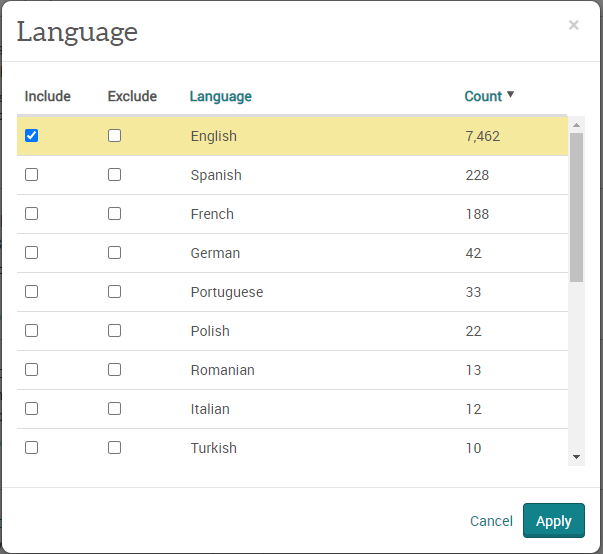The width and height of the screenshot is (603, 554).
Task: Select Include for Italian
Action: (x=32, y=408)
